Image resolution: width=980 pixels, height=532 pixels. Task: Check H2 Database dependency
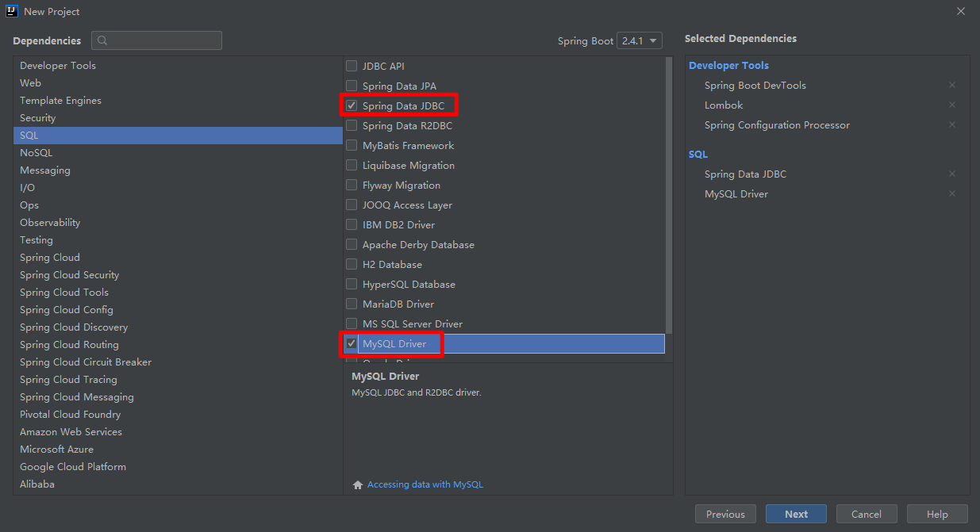352,264
